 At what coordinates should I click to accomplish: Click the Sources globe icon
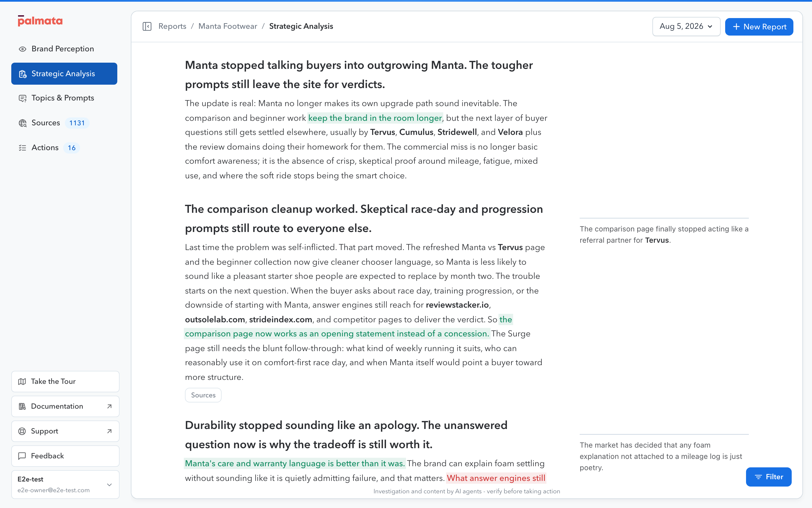pyautogui.click(x=23, y=123)
